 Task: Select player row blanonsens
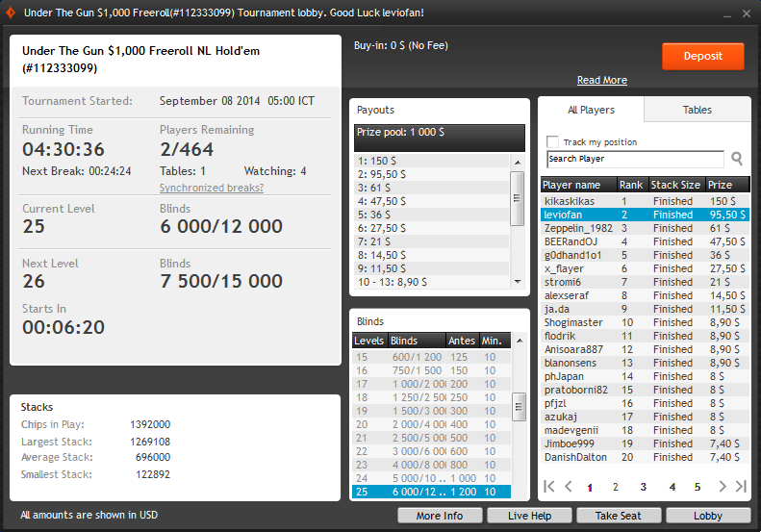(645, 363)
